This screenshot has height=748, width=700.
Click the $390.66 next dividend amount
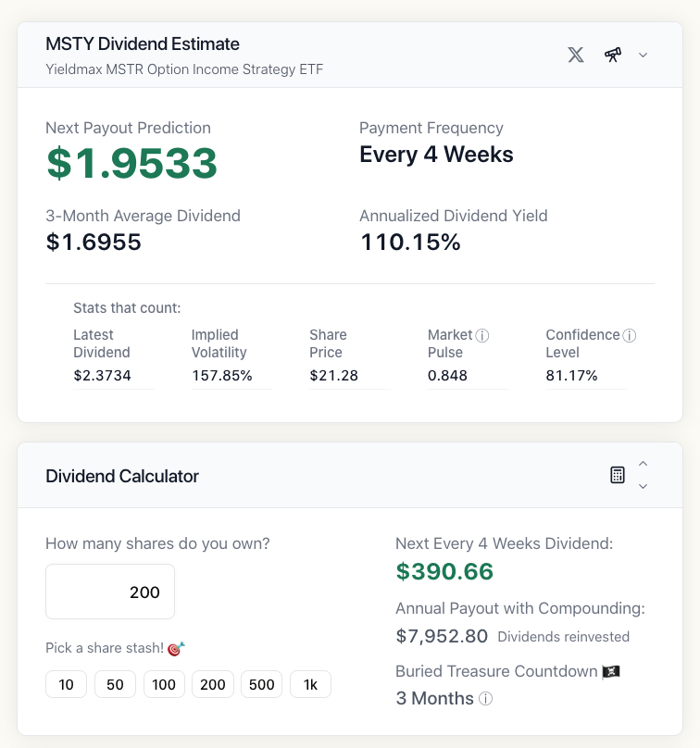(x=444, y=571)
